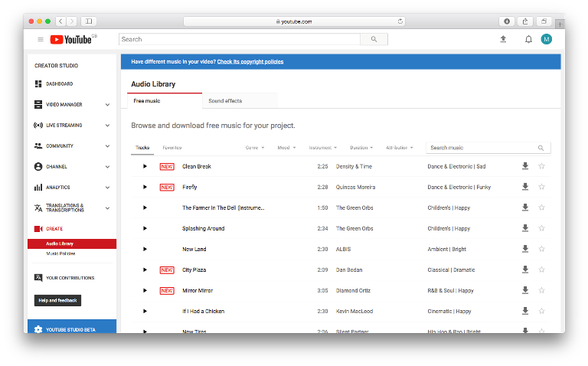Play The Farmer In The Dell track

pyautogui.click(x=145, y=208)
